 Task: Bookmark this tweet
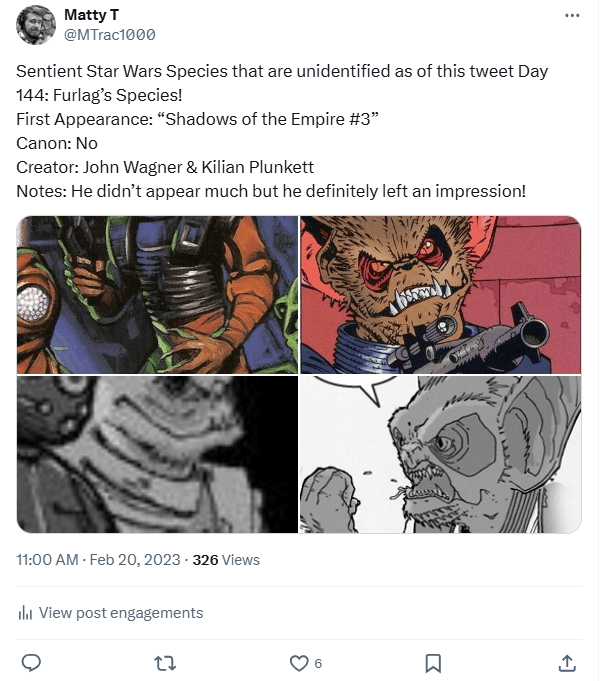tap(433, 662)
